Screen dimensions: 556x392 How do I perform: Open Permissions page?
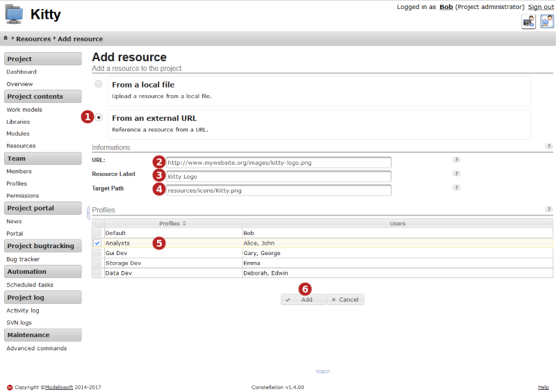point(23,196)
